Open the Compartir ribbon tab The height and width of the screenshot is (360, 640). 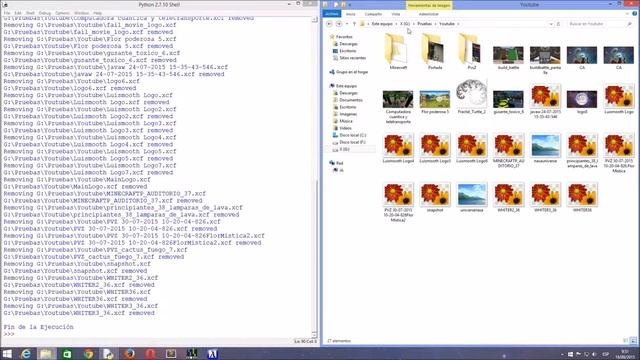pyautogui.click(x=373, y=14)
